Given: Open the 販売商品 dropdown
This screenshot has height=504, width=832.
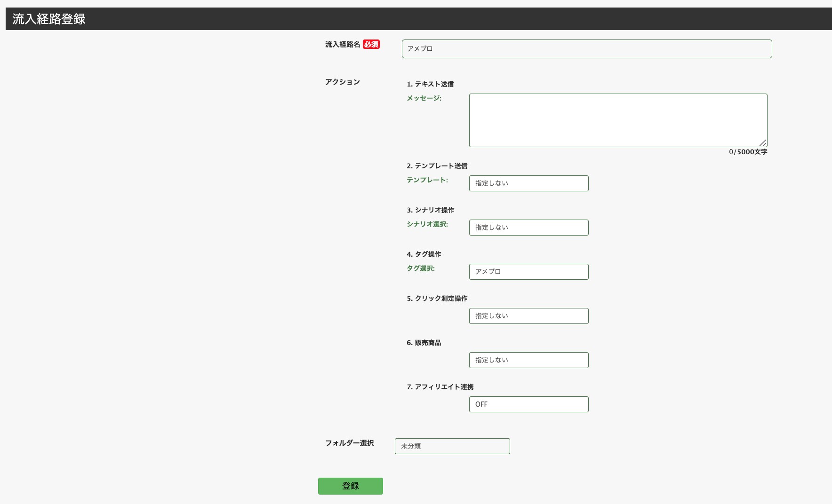Looking at the screenshot, I should [528, 360].
